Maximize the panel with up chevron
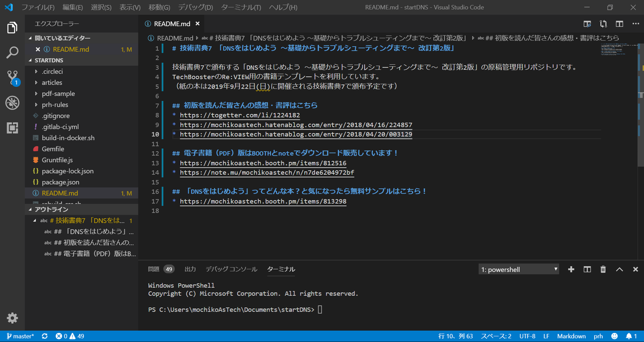Image resolution: width=644 pixels, height=342 pixels. 619,269
